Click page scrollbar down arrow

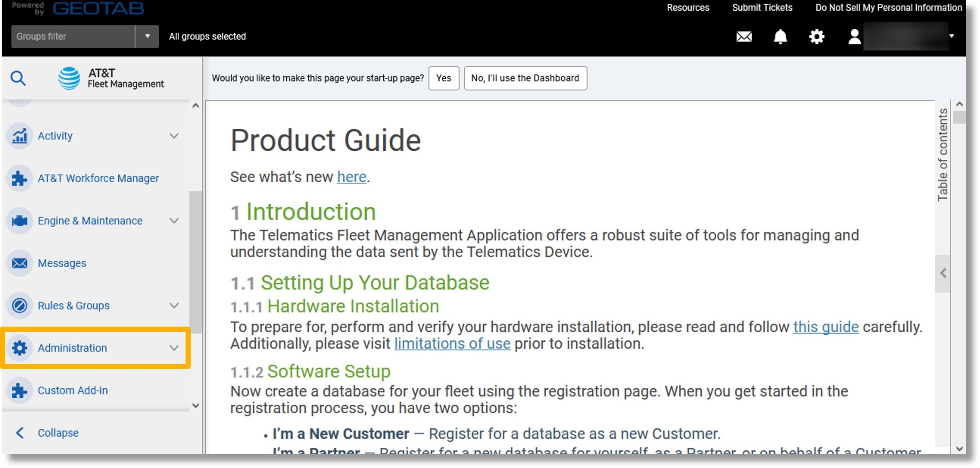click(959, 449)
